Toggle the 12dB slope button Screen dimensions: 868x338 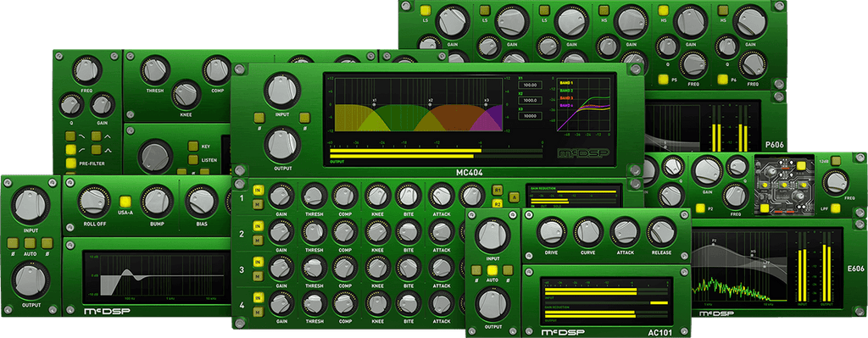[835, 162]
